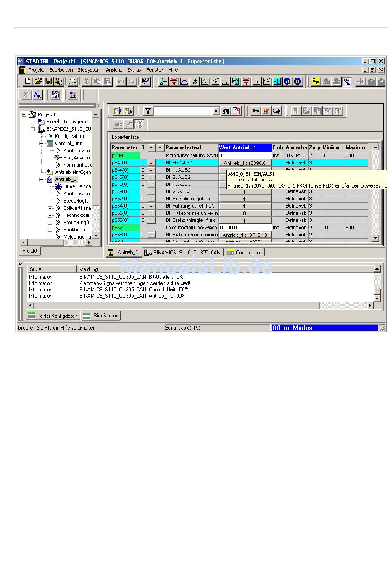This screenshot has width=392, height=577.
Task: Click the context help question-mark icon
Action: (x=145, y=81)
